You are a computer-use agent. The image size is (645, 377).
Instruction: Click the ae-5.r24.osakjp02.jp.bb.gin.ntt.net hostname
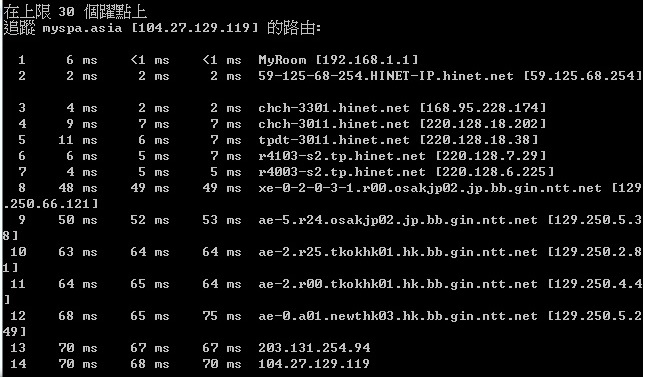pyautogui.click(x=398, y=220)
